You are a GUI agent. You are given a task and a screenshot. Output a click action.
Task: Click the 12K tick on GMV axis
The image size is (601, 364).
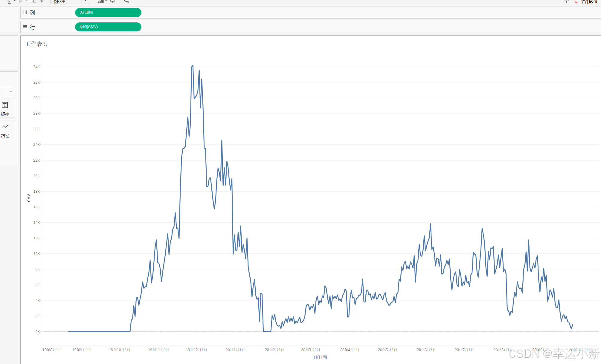[36, 238]
